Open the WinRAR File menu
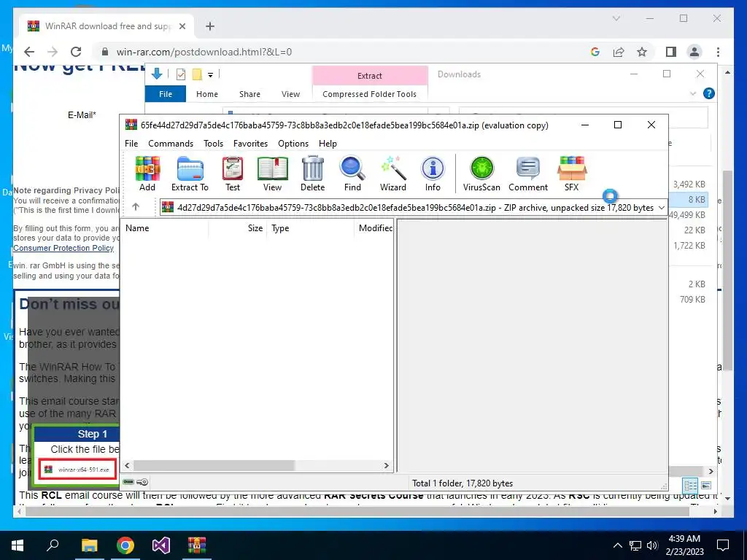Image resolution: width=747 pixels, height=560 pixels. click(x=131, y=144)
